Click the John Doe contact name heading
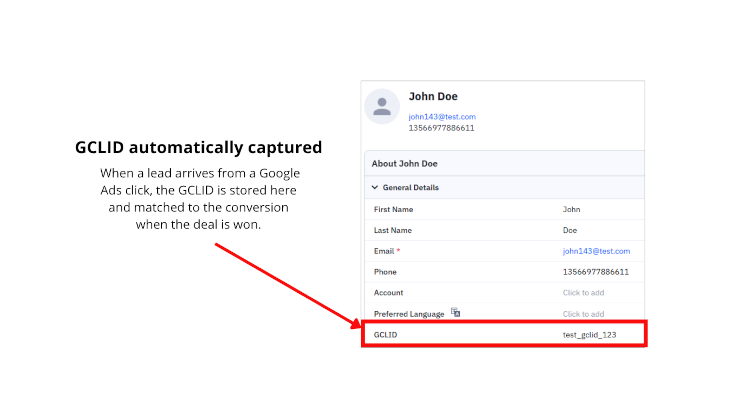This screenshot has width=738, height=414. (433, 96)
